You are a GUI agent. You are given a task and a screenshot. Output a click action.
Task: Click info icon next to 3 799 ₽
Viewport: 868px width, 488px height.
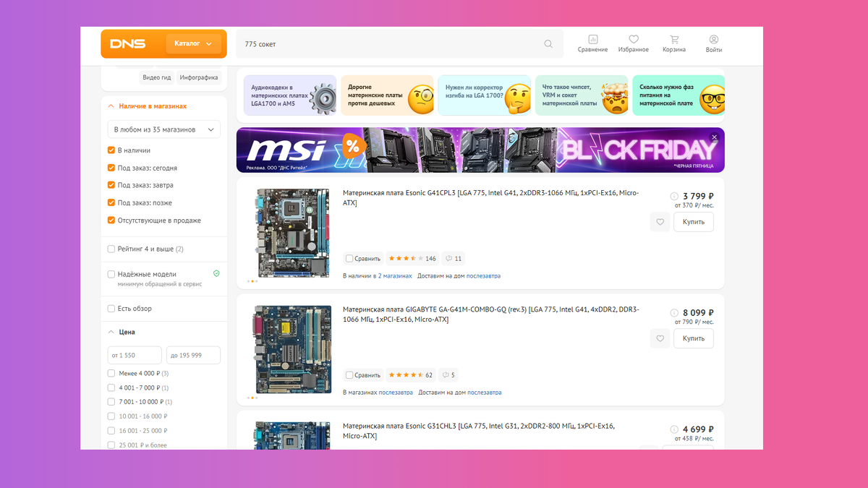[x=674, y=196]
